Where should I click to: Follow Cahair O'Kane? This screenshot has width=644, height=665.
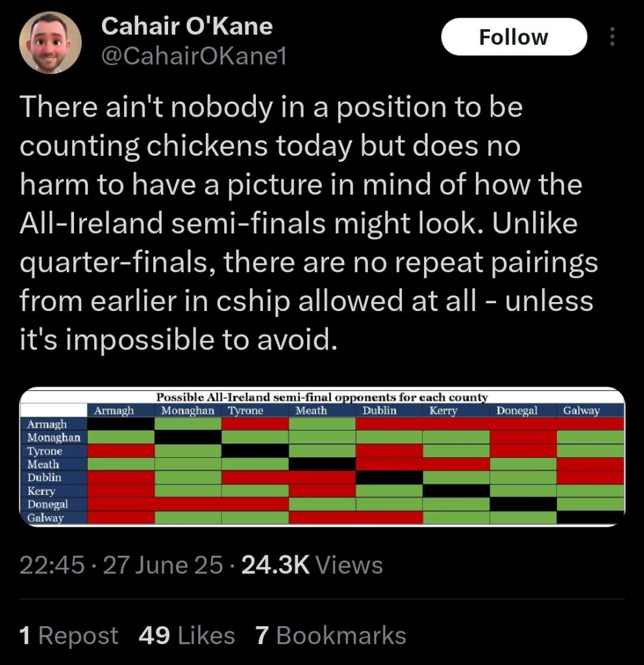[514, 37]
